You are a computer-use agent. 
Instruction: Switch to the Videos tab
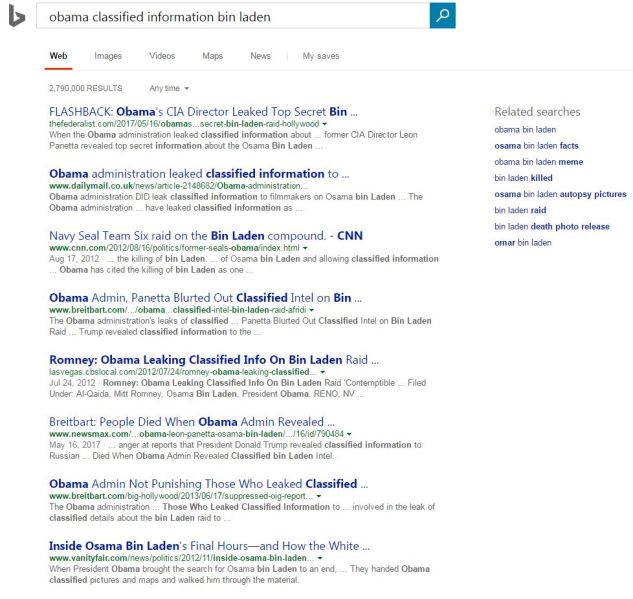[x=162, y=56]
